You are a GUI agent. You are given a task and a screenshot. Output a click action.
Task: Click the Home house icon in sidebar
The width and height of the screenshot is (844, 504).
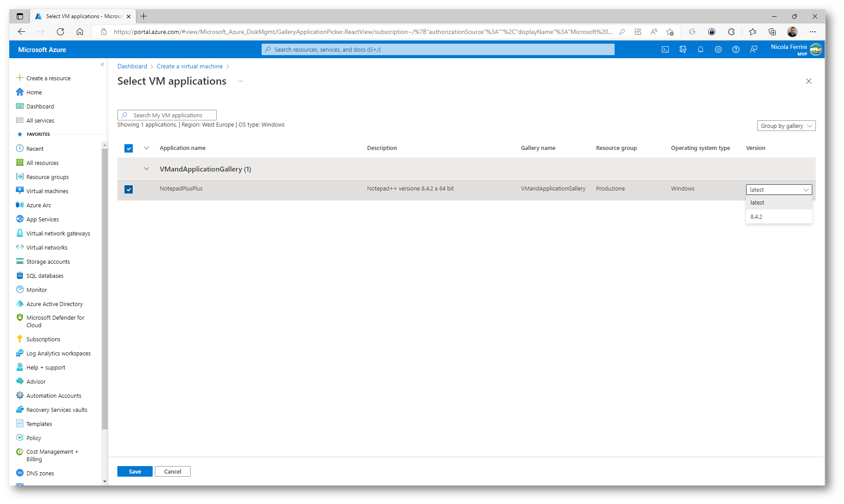point(20,92)
